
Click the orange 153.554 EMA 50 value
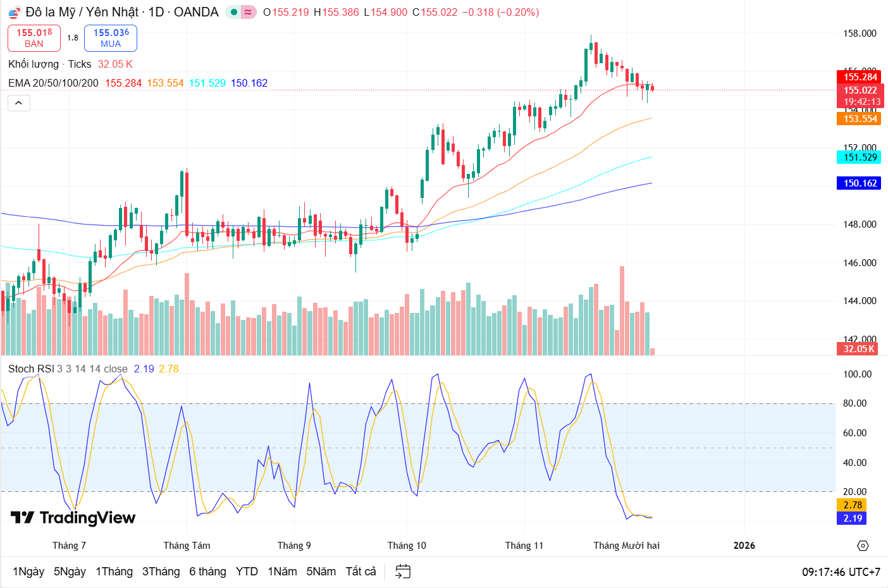coord(165,83)
